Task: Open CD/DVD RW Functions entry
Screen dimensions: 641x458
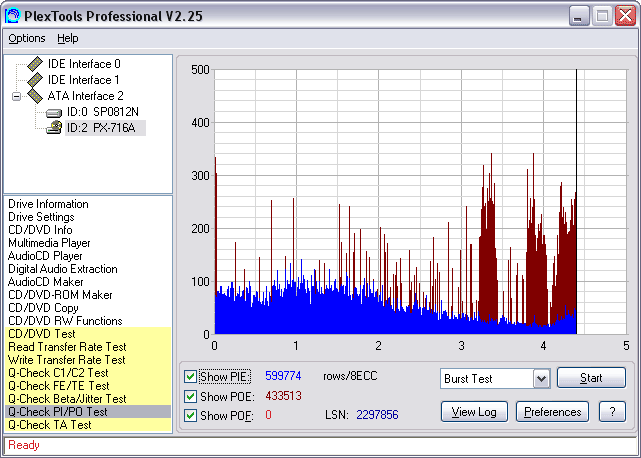Action: pos(65,321)
